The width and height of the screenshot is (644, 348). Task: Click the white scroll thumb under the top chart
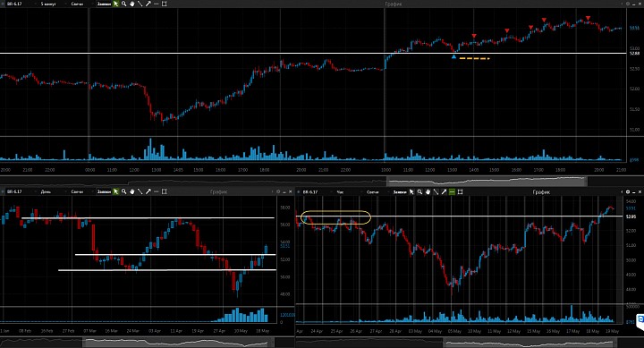click(487, 181)
